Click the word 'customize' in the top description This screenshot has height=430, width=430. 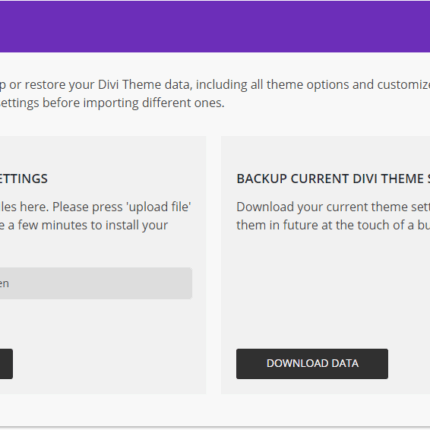coord(404,85)
